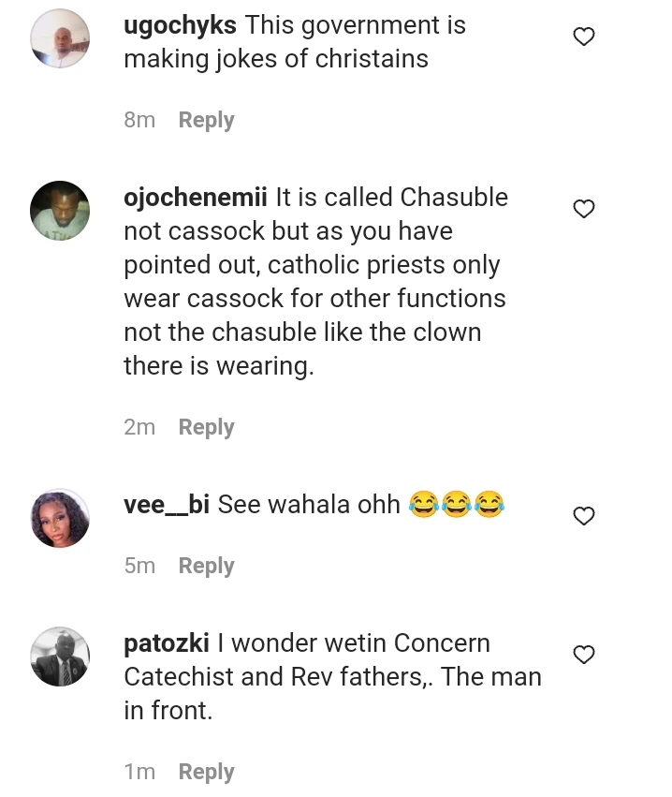Click the 8m timestamp on ugochyks's comment

pos(139,120)
